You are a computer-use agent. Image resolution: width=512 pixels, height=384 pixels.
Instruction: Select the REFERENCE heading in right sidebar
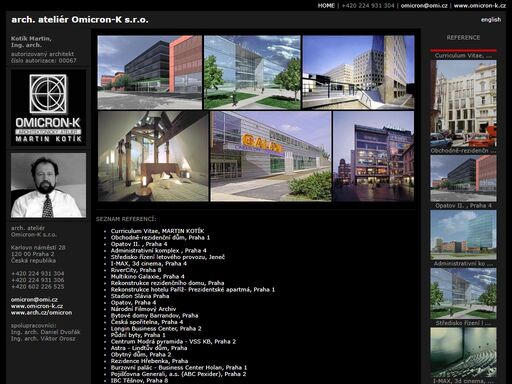tap(463, 38)
